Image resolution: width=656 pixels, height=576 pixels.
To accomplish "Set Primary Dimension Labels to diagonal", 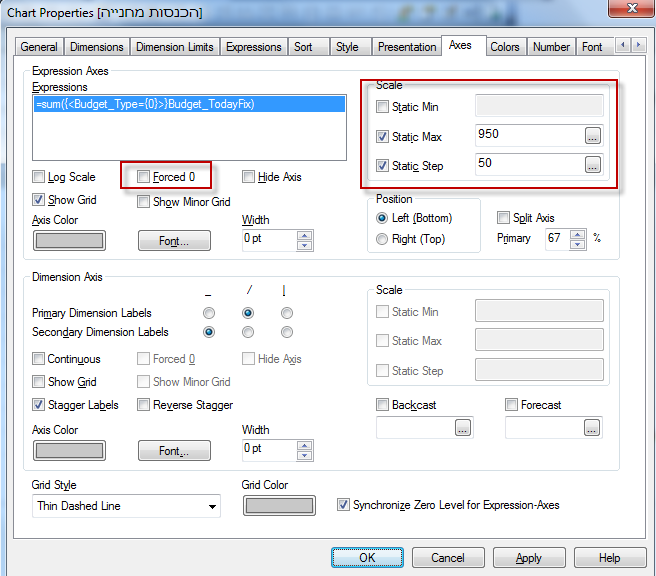I will [248, 313].
